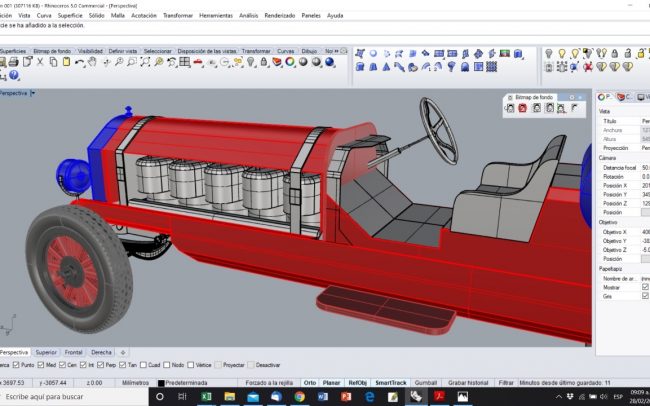Toggle the Gumball button in status bar
650x406 pixels.
tap(425, 382)
